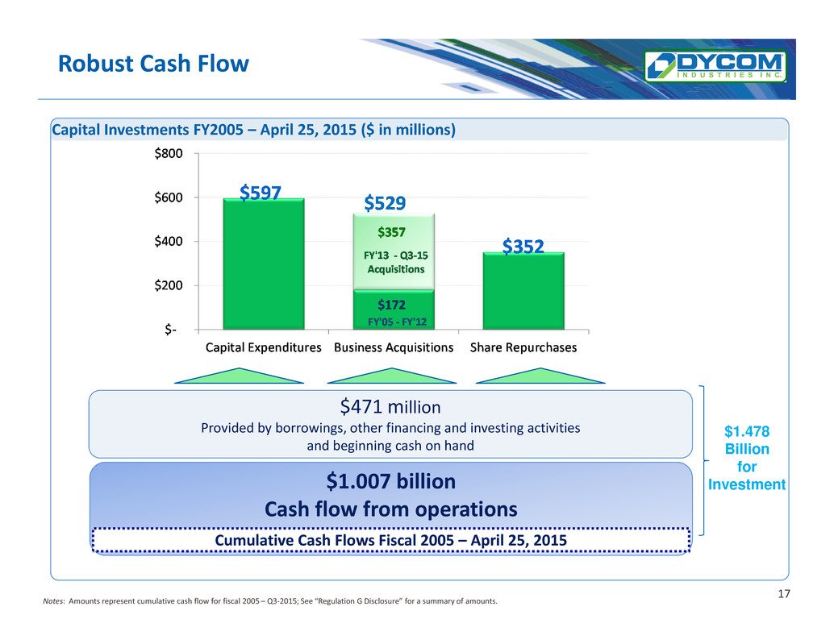Click the page number 17
Image resolution: width=834 pixels, height=644 pixels.
coord(784,594)
